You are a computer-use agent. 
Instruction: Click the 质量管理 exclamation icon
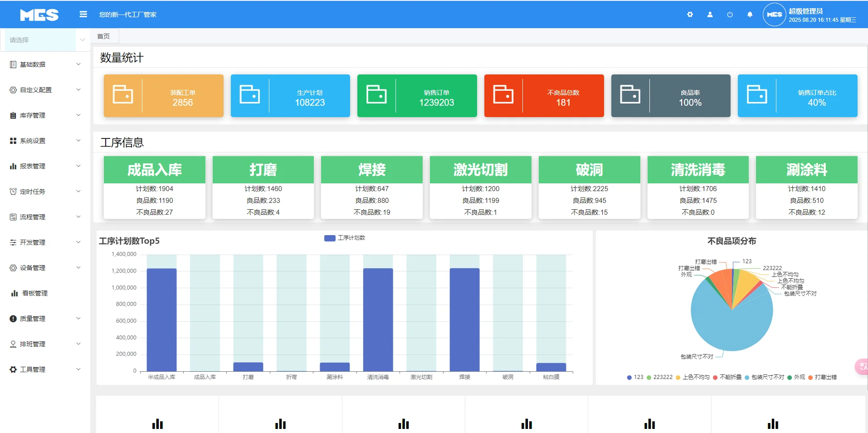[13, 319]
